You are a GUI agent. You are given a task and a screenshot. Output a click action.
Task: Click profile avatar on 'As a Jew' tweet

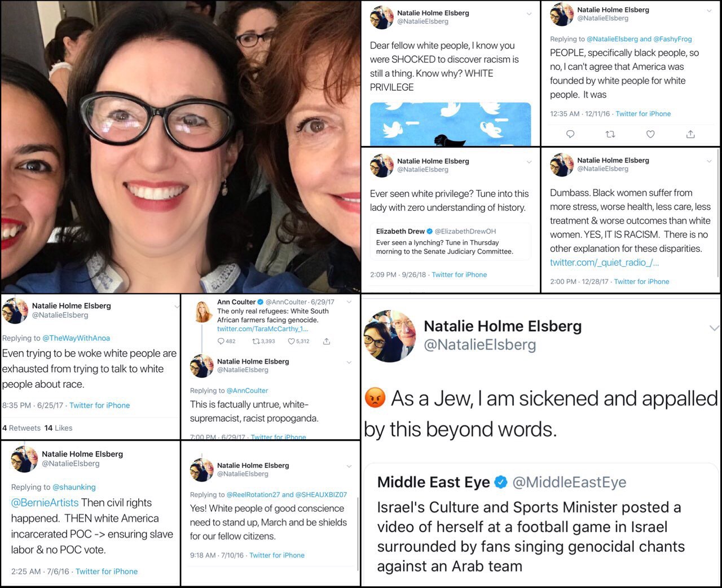389,335
